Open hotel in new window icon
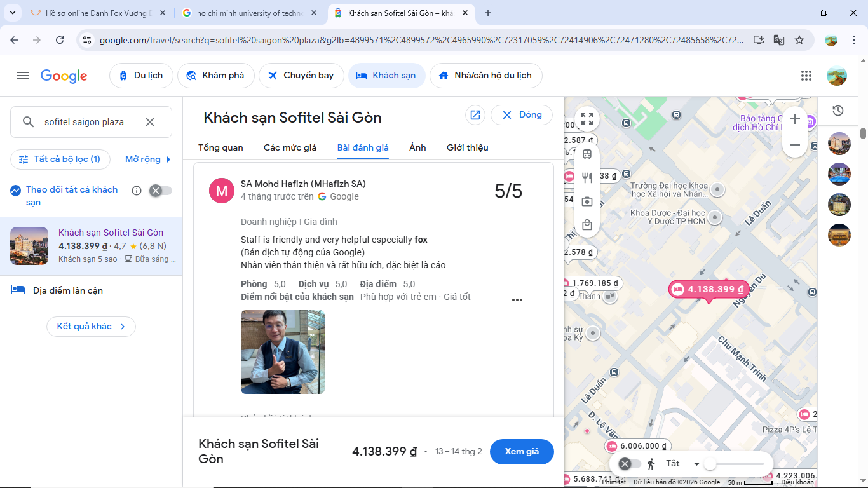868x488 pixels. coord(475,115)
